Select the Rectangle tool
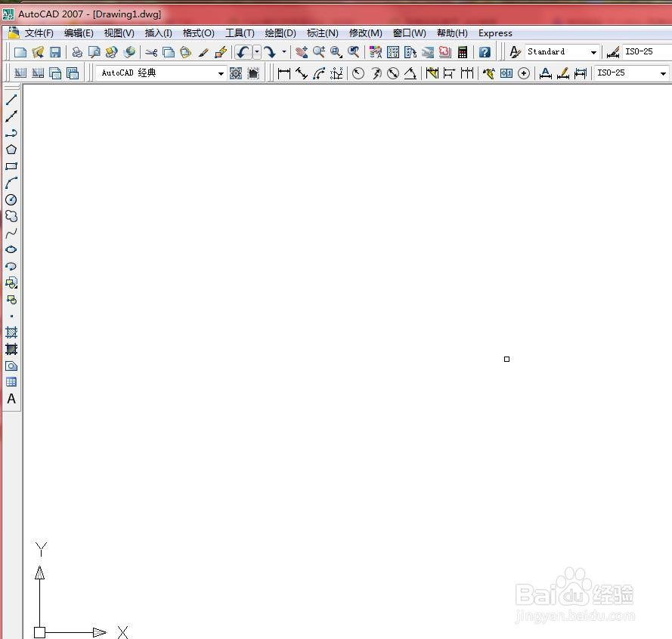 click(x=11, y=166)
